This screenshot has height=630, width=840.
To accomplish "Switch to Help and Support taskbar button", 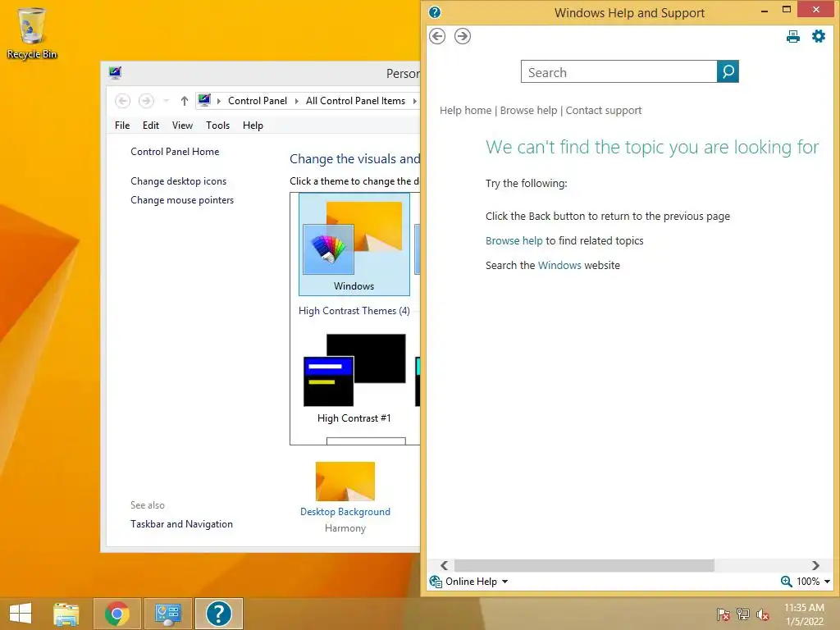I will tap(218, 614).
